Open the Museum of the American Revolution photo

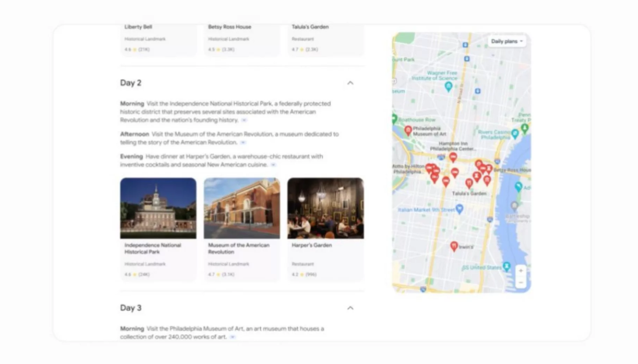pos(242,208)
